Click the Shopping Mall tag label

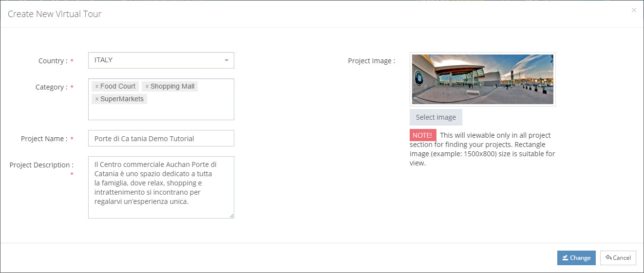172,86
